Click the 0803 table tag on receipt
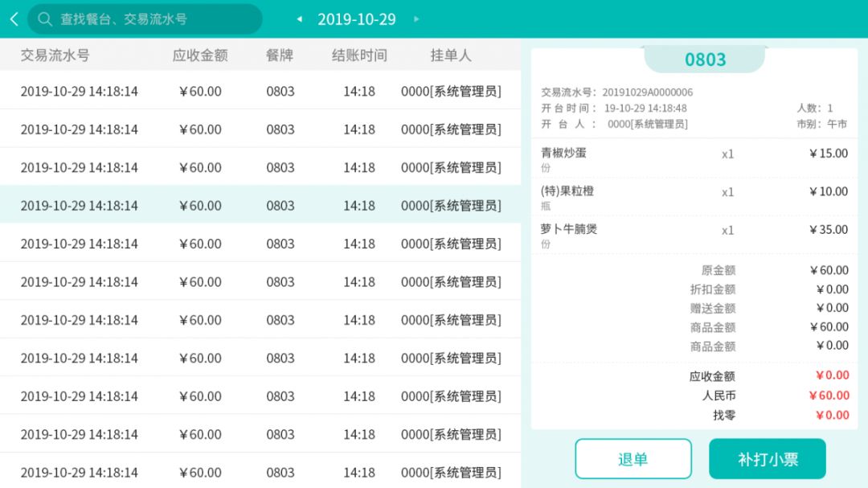Image resolution: width=868 pixels, height=488 pixels. pos(705,59)
